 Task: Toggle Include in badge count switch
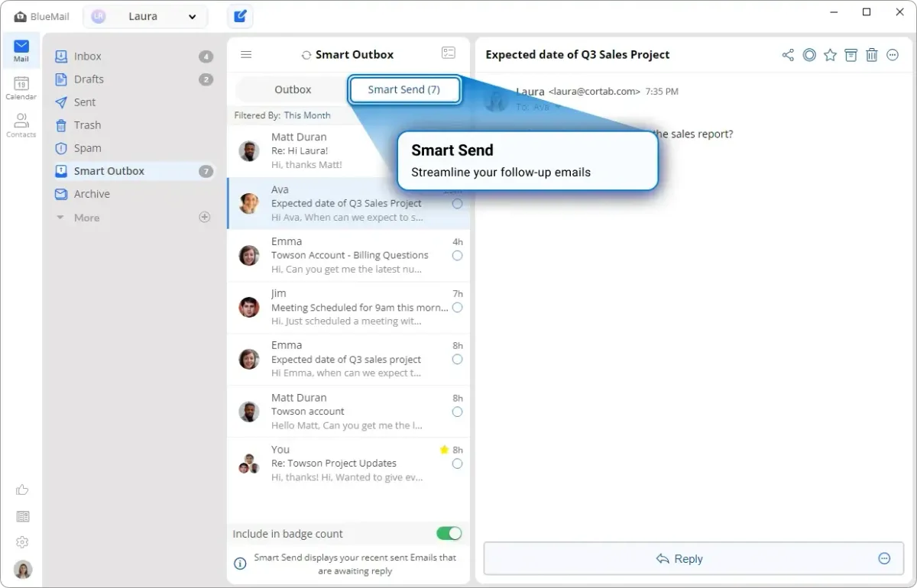tap(449, 534)
